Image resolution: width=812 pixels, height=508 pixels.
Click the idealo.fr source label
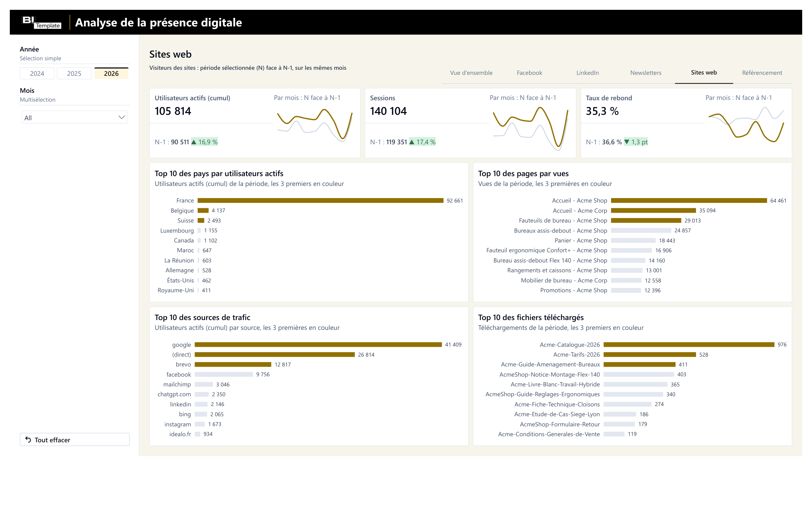pos(180,434)
